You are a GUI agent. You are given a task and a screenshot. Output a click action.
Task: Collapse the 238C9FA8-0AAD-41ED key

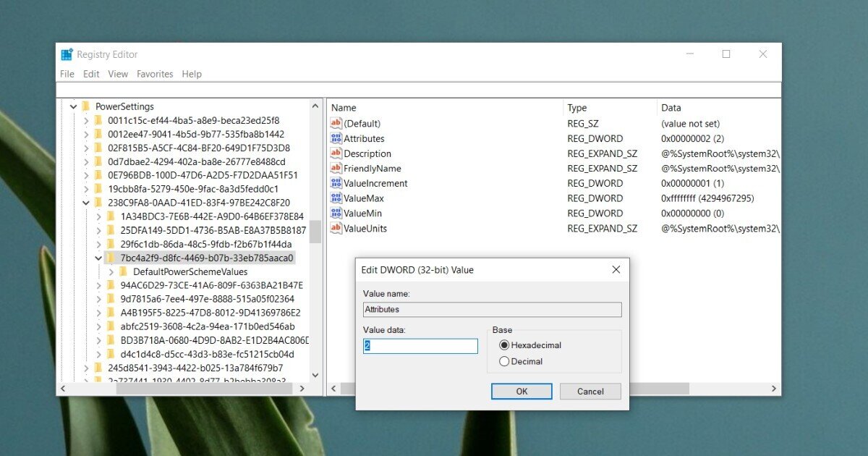click(x=86, y=203)
